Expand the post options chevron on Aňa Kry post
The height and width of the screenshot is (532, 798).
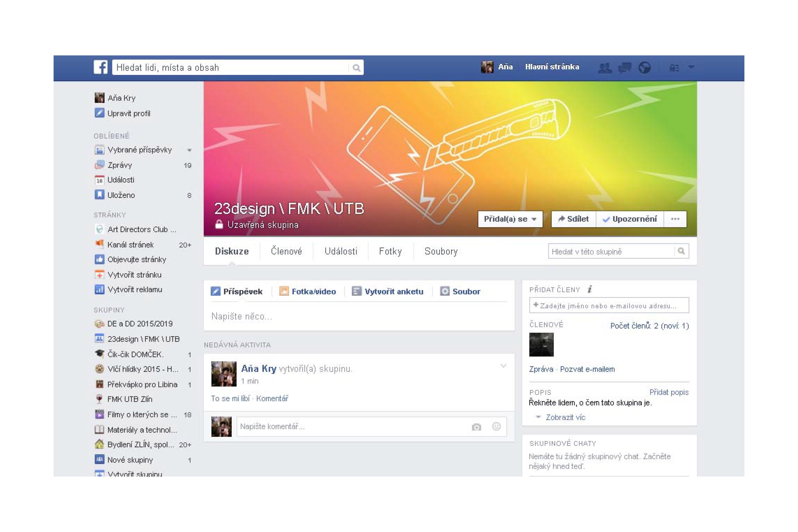(x=503, y=366)
